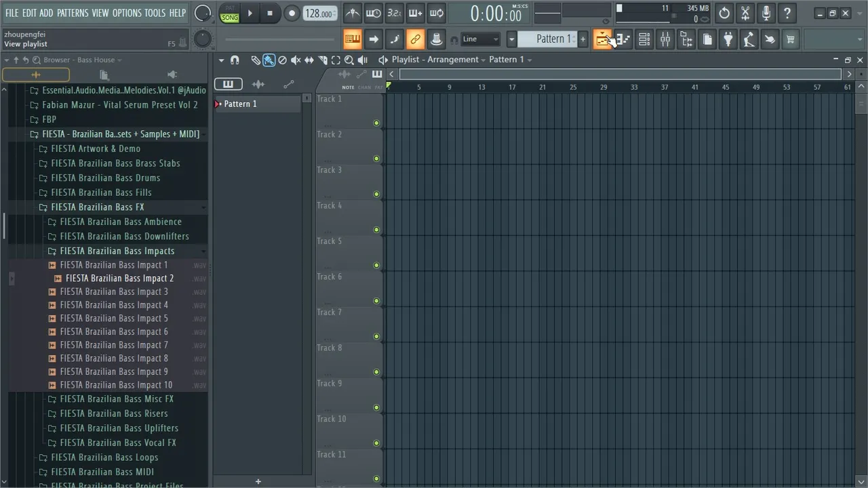Open the plugin picker plug icon

728,39
